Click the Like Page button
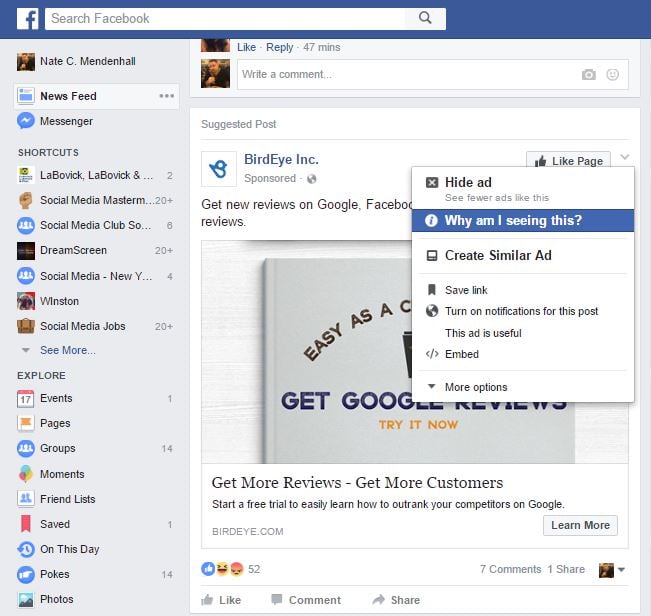 coord(568,161)
